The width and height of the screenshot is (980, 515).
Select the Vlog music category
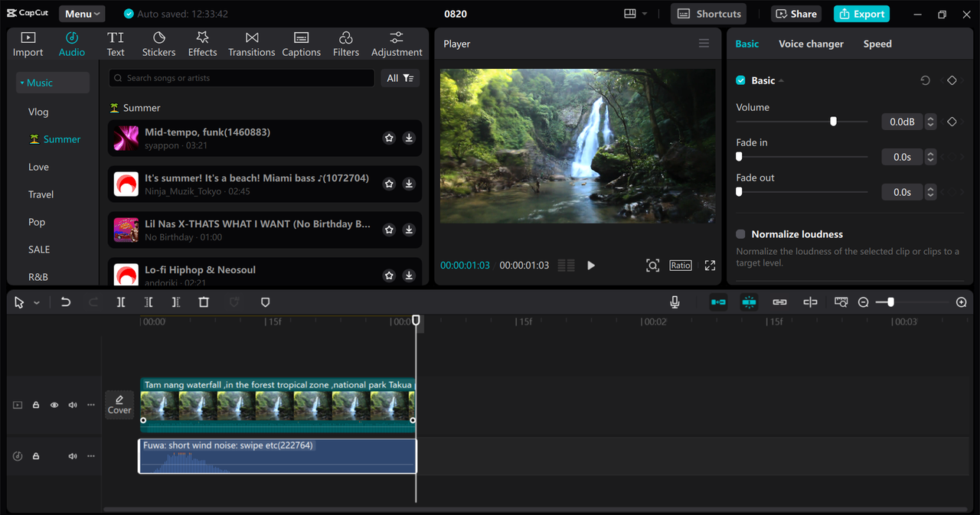tap(38, 112)
